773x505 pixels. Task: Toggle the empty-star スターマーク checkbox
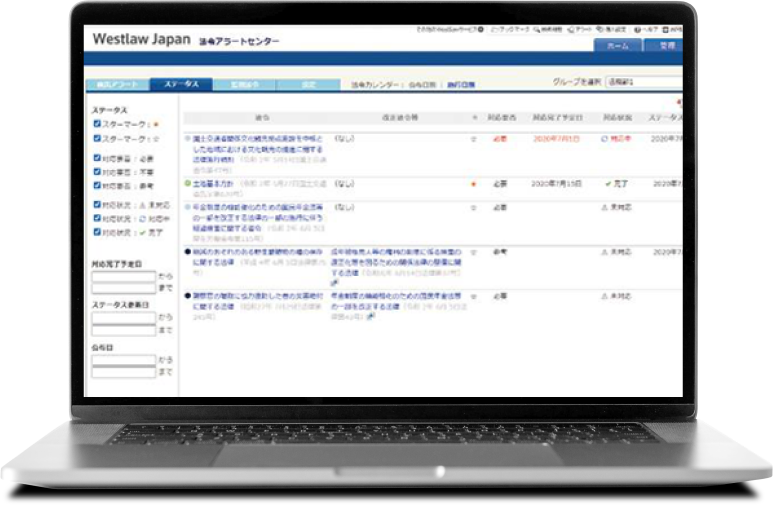click(97, 139)
